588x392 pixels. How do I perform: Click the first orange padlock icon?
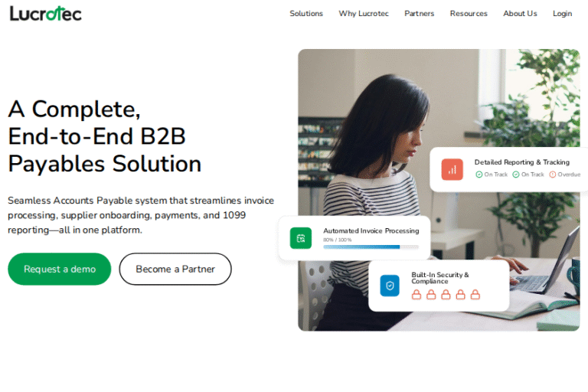click(416, 295)
